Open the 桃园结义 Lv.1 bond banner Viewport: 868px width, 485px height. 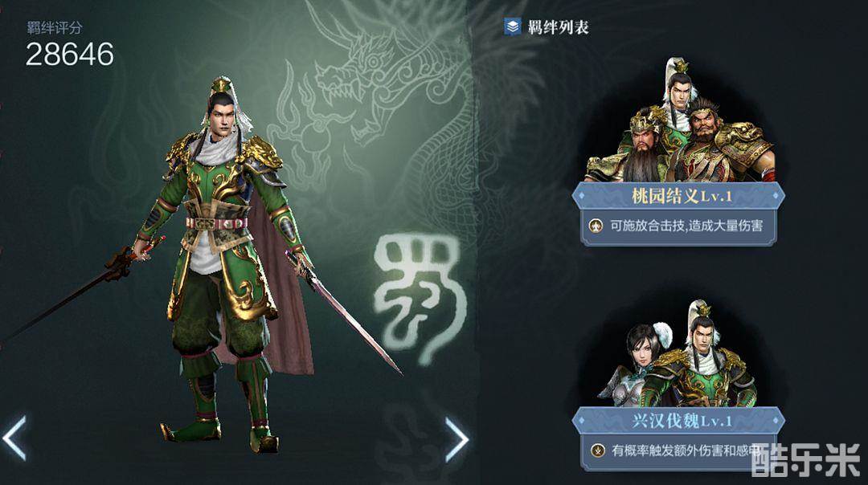(678, 196)
